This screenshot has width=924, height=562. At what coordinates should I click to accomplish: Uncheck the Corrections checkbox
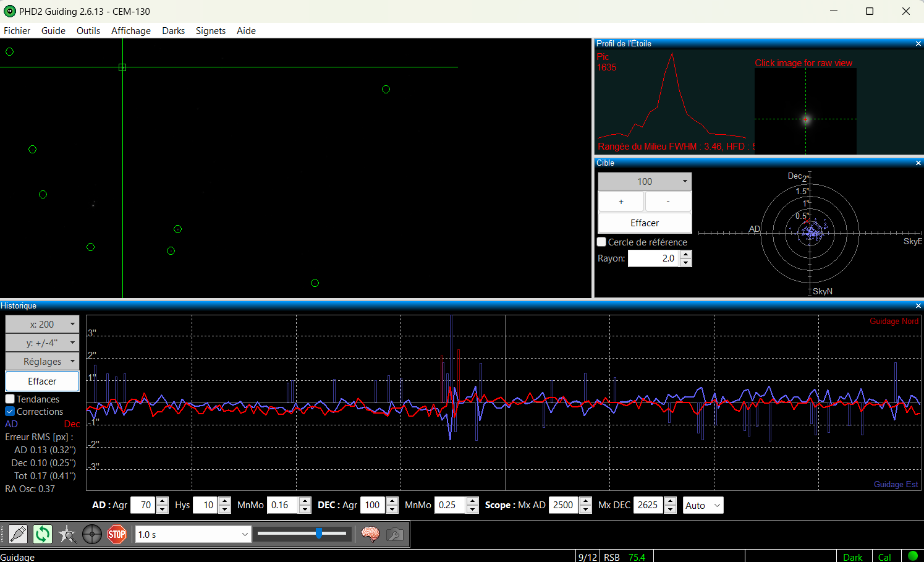[11, 412]
